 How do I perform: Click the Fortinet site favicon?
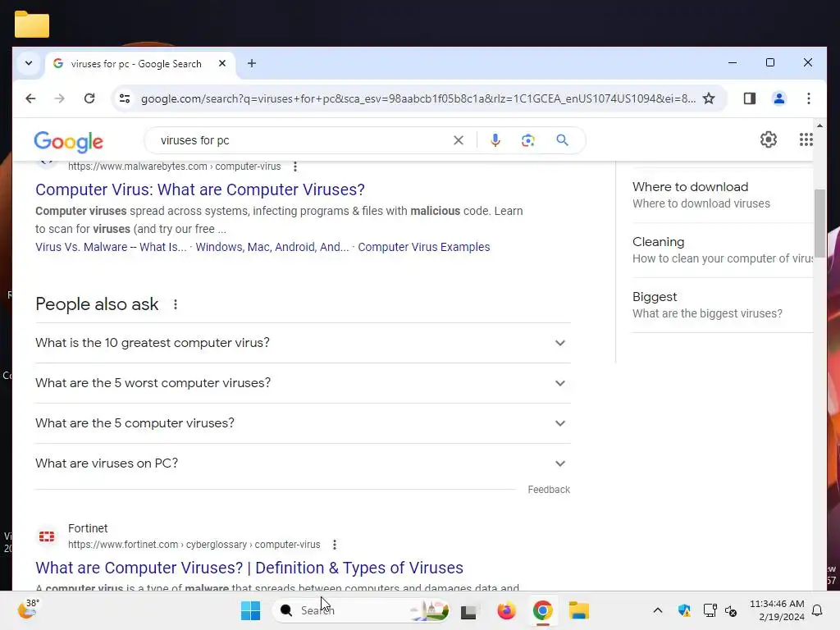coord(47,536)
